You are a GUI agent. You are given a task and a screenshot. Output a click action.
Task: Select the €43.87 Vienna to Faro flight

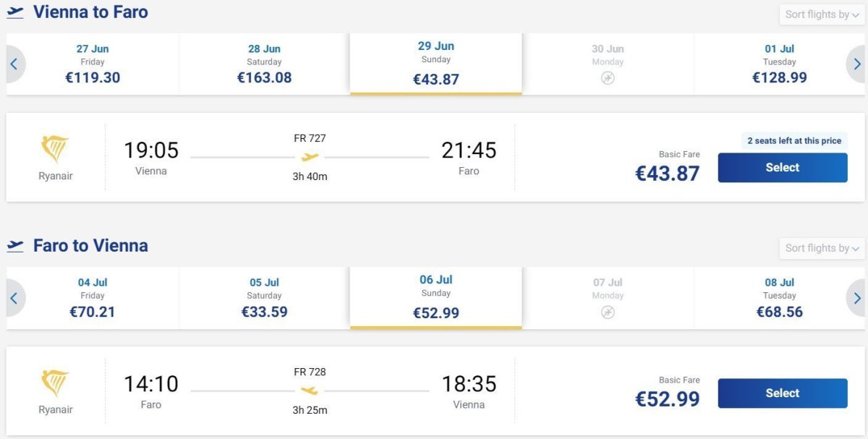coord(782,168)
